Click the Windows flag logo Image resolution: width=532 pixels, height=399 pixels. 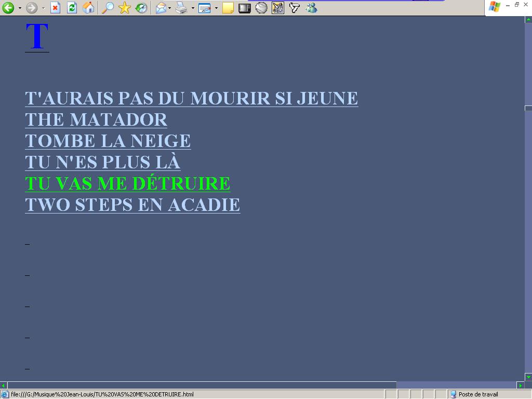(495, 6)
